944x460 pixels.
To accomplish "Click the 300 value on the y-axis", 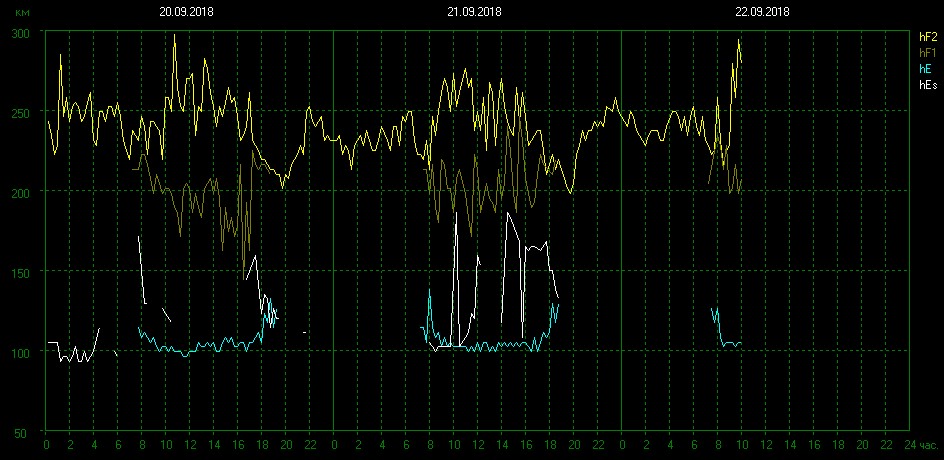I will pyautogui.click(x=21, y=33).
